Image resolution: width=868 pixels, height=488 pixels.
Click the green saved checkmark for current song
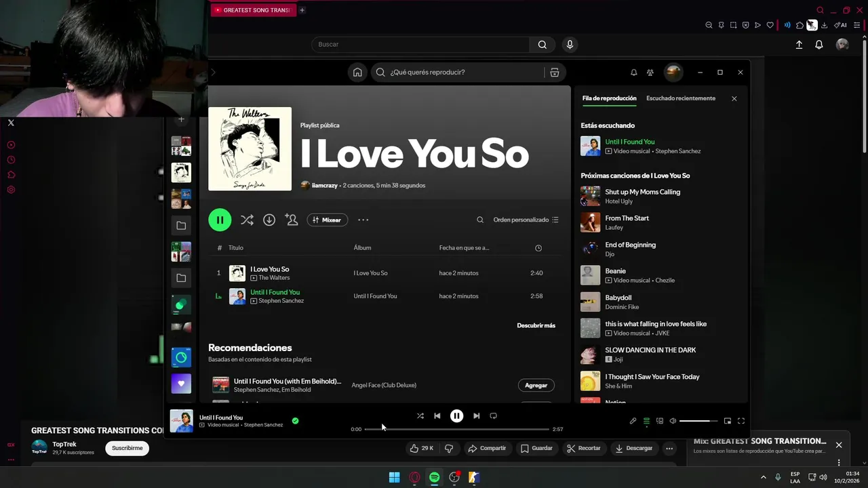tap(295, 421)
